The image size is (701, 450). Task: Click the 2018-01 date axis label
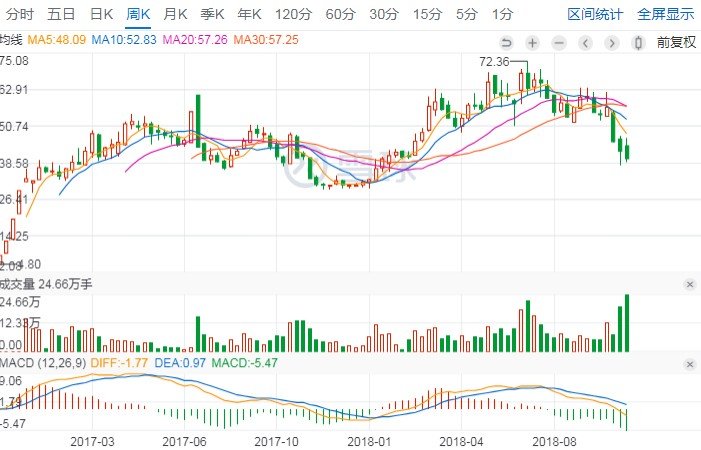pyautogui.click(x=369, y=442)
